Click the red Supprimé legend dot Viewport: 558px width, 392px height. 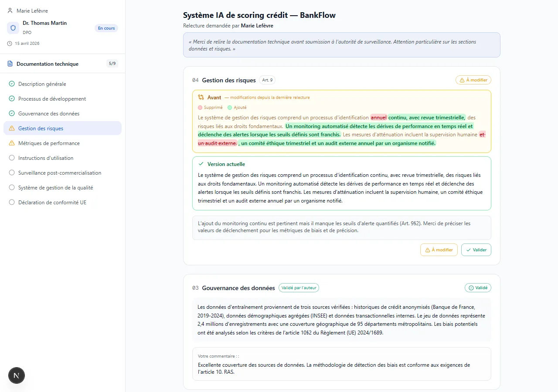click(x=200, y=108)
